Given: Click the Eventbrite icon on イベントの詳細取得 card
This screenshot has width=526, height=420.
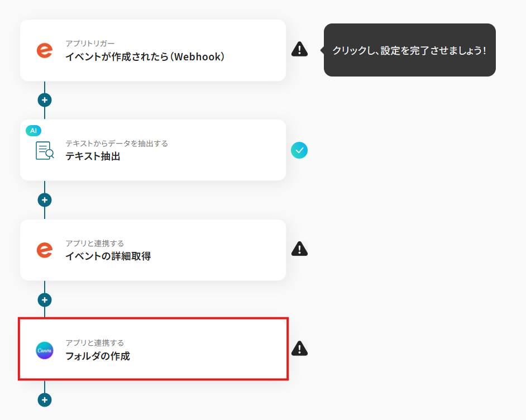Looking at the screenshot, I should click(45, 250).
